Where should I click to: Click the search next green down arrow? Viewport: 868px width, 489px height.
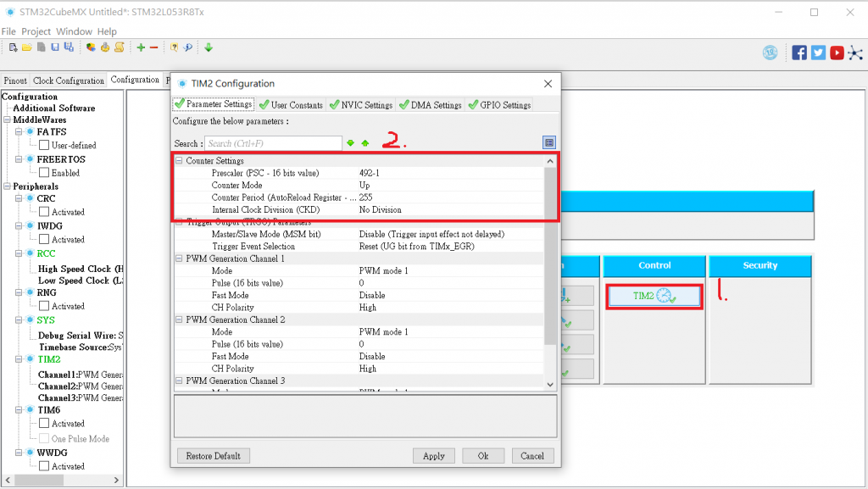(350, 143)
